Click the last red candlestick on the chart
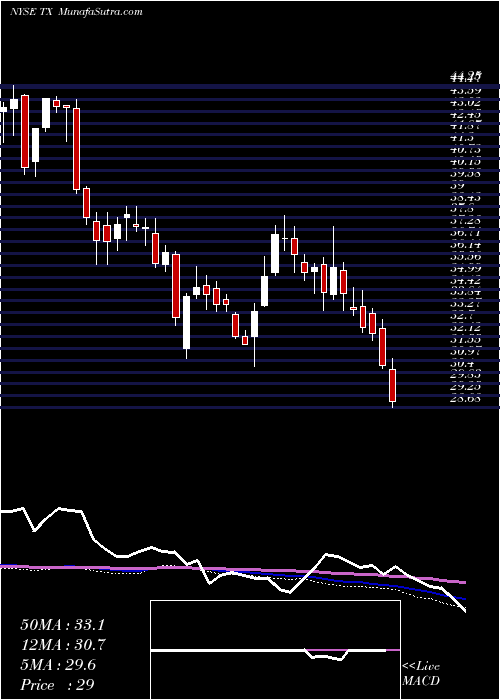Viewport: 500px width, 700px height. point(393,385)
